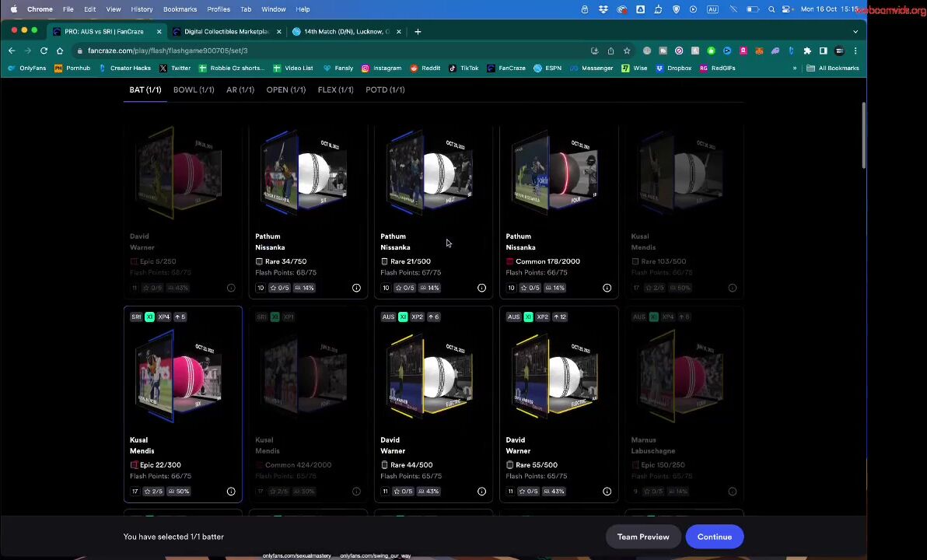Click the Team Preview button

642,537
